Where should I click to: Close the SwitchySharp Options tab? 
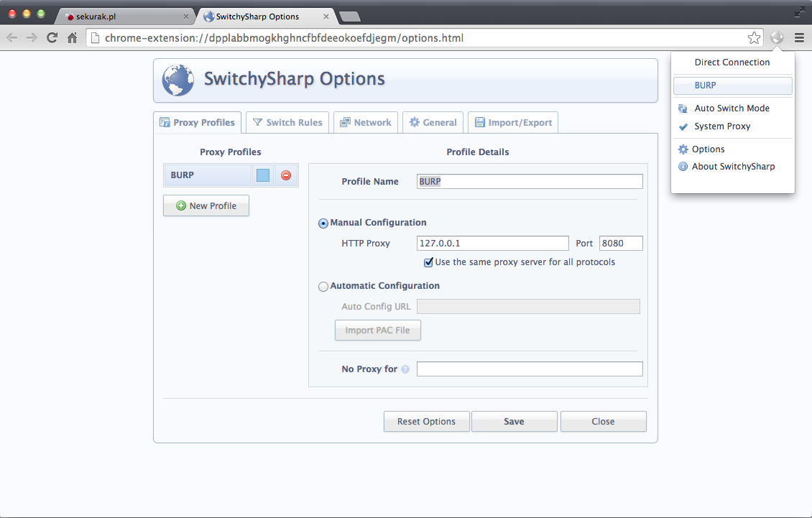tap(326, 17)
